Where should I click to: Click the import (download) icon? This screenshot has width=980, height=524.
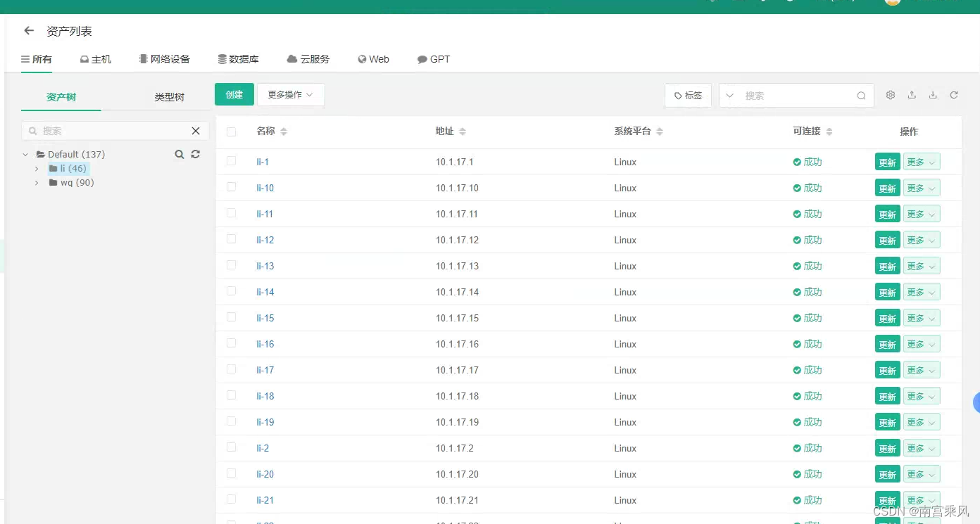tap(932, 95)
